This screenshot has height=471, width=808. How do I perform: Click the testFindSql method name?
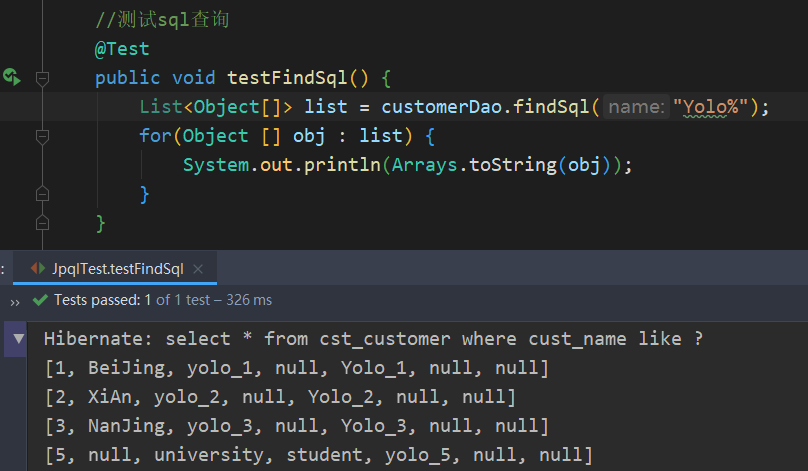pyautogui.click(x=287, y=78)
